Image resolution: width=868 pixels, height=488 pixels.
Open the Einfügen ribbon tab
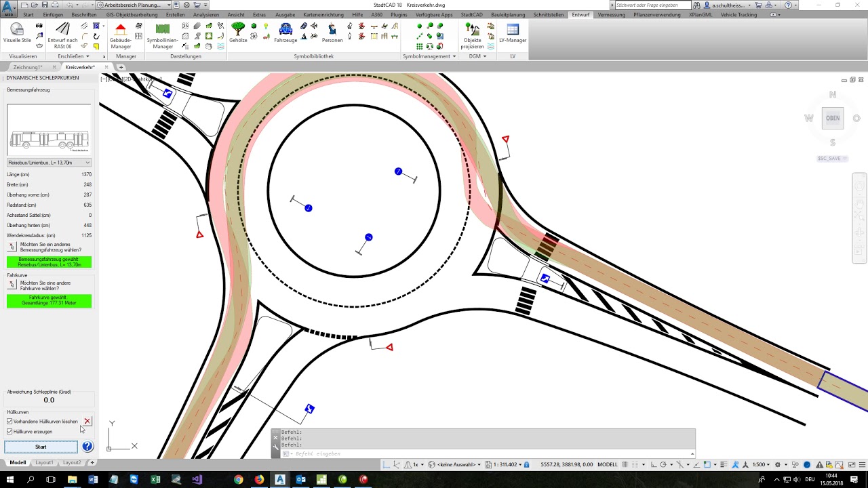pyautogui.click(x=53, y=14)
